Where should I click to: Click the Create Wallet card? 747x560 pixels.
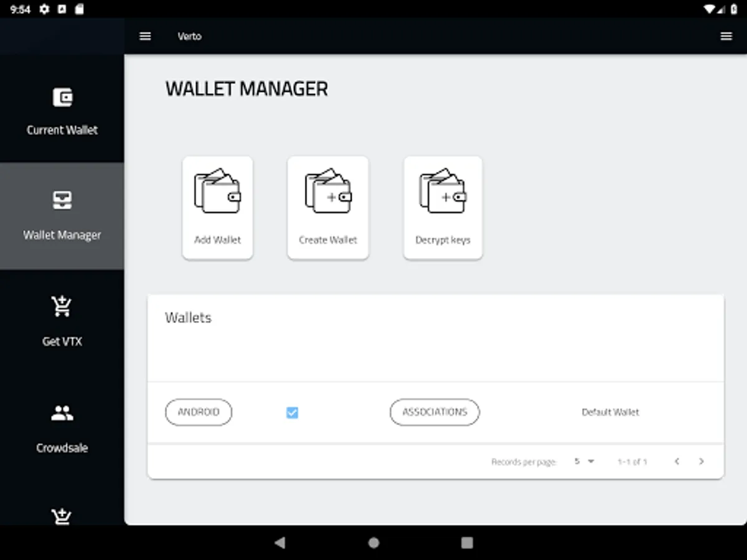tap(328, 207)
